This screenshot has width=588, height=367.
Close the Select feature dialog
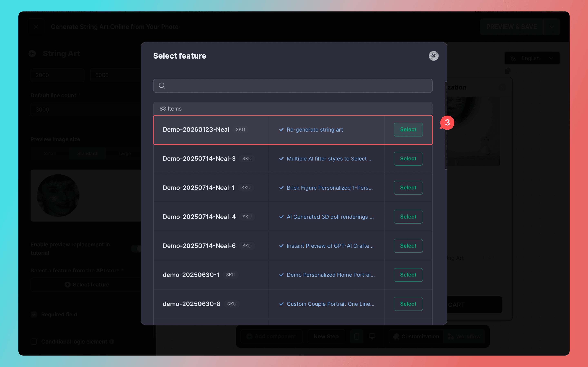point(433,56)
